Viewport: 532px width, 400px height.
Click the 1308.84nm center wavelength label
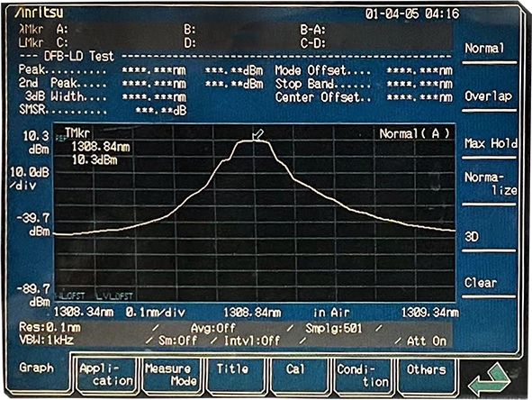[x=252, y=313]
